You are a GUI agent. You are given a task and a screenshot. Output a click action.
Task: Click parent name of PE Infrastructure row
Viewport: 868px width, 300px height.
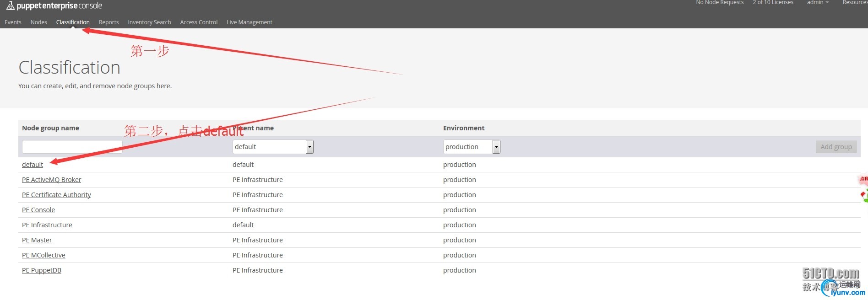click(243, 225)
